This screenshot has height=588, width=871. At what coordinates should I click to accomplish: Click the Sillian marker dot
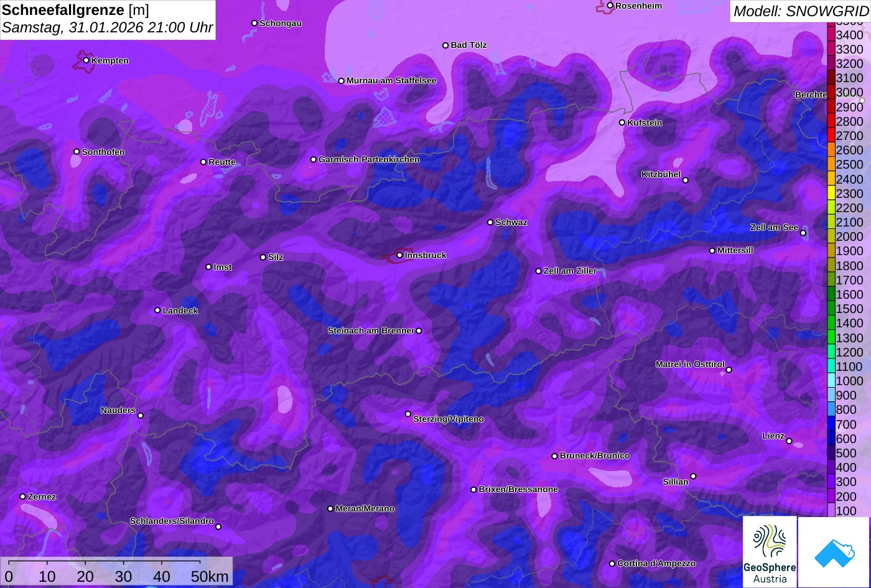coord(693,477)
